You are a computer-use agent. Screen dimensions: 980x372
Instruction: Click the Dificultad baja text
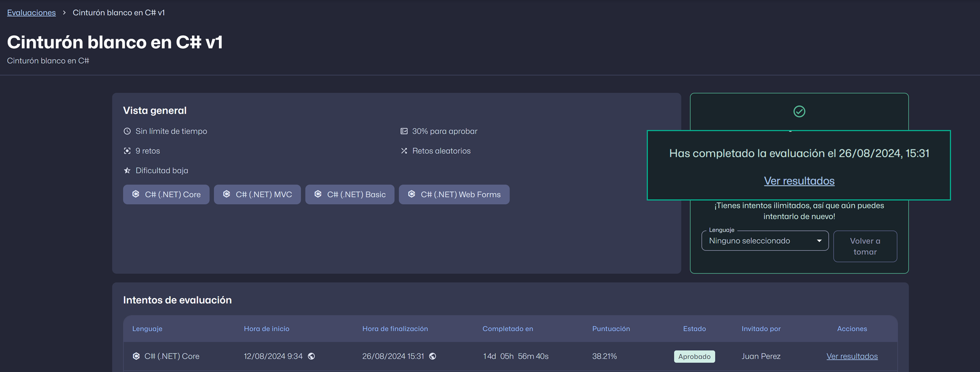[162, 170]
